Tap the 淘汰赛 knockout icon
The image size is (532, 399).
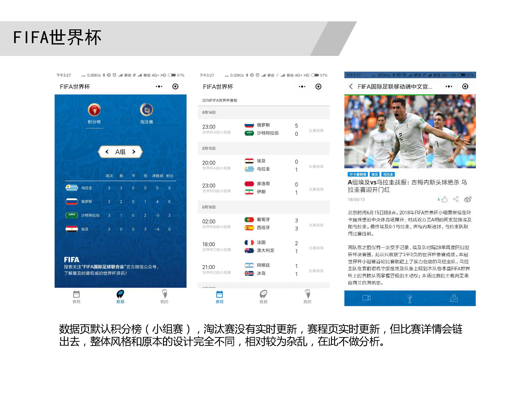point(146,110)
